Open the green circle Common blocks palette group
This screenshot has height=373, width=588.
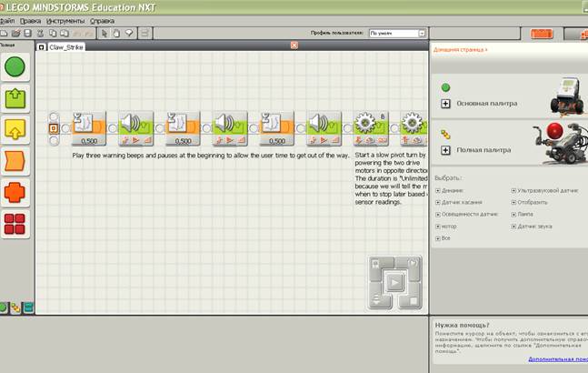click(x=15, y=66)
